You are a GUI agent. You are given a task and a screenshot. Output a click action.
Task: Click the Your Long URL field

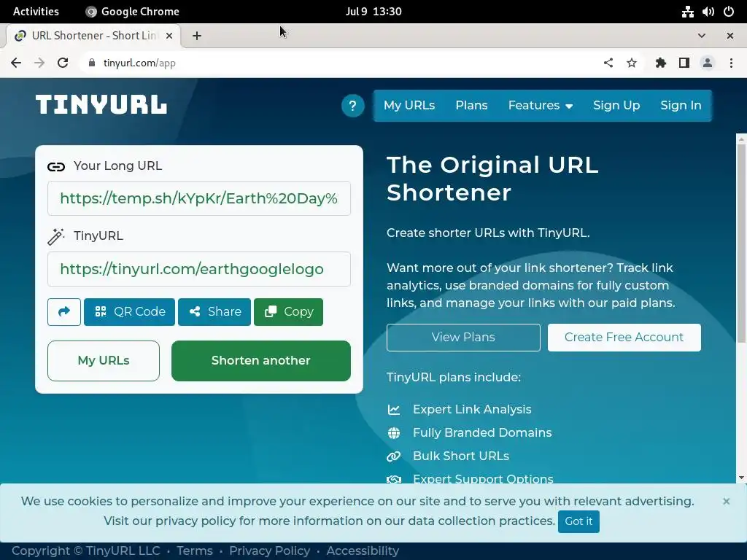click(199, 198)
